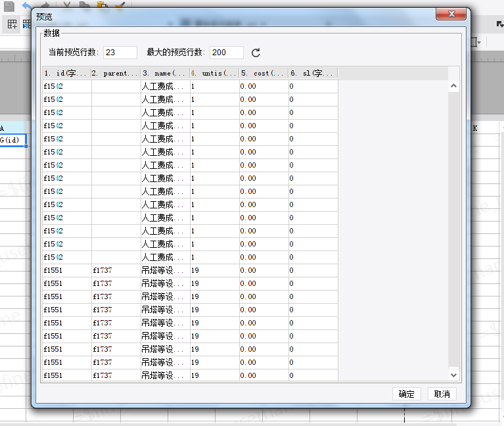Click the scroll up arrow in the data table
Image resolution: width=504 pixels, height=426 pixels.
tap(453, 86)
